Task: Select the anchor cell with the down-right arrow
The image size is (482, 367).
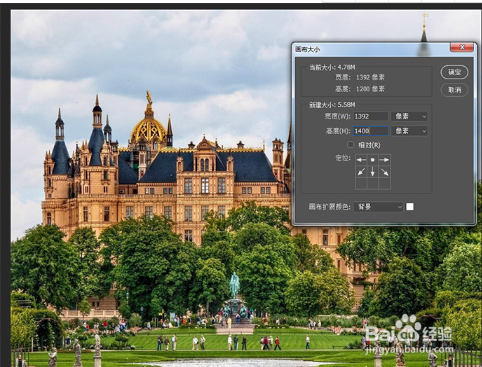Action: click(384, 172)
